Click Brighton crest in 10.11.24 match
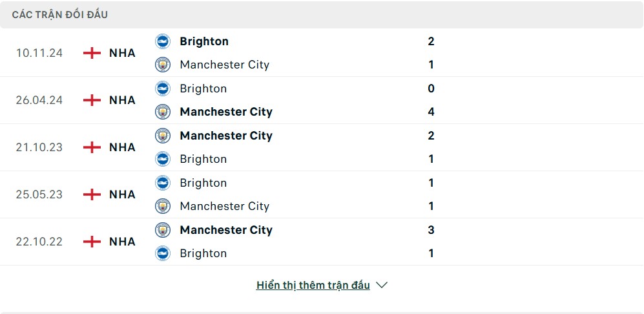This screenshot has height=314, width=644. pos(163,41)
